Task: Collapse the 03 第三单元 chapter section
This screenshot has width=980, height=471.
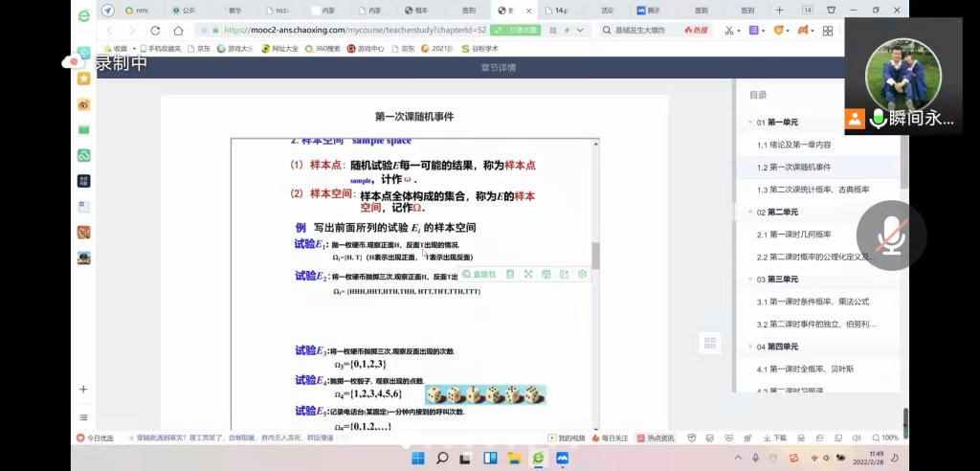Action: [753, 280]
